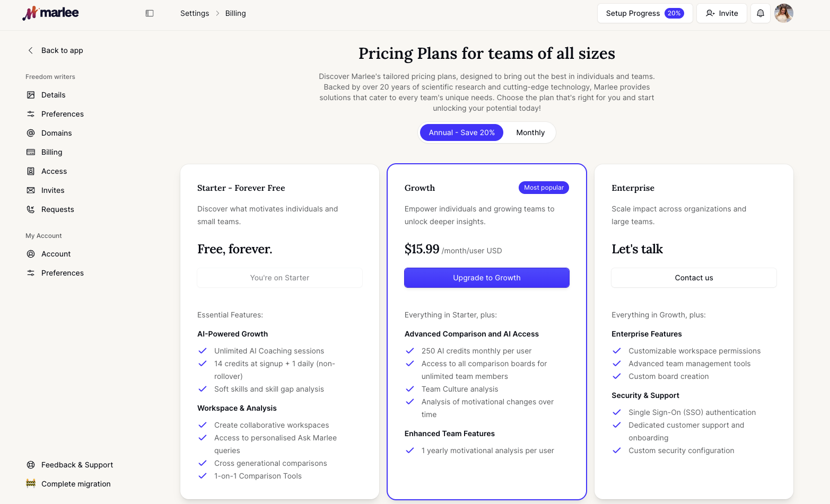The width and height of the screenshot is (830, 504).
Task: Open the Requests page
Action: click(x=57, y=209)
